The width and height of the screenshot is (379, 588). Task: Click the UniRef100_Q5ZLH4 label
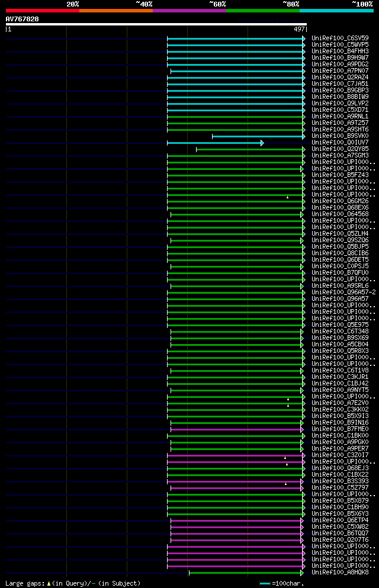click(x=340, y=234)
